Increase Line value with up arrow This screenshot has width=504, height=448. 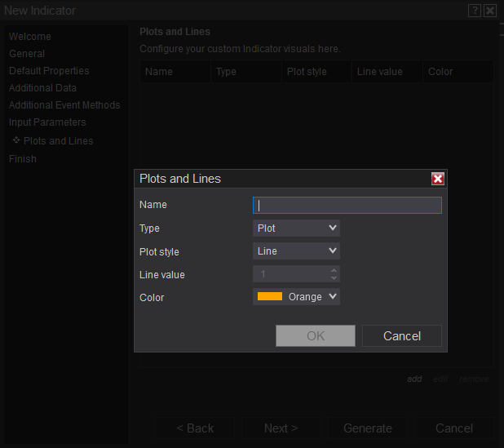334,270
